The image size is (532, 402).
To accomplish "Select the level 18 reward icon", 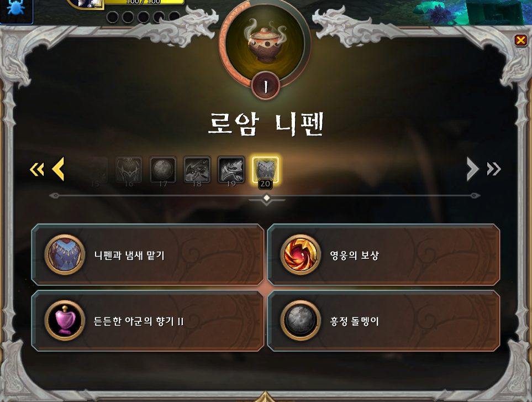I will 197,170.
